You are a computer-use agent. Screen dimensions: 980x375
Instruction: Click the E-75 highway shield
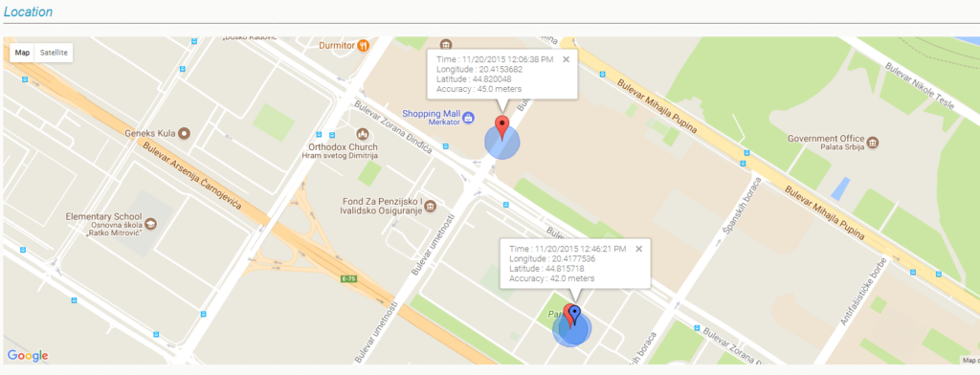click(x=349, y=278)
